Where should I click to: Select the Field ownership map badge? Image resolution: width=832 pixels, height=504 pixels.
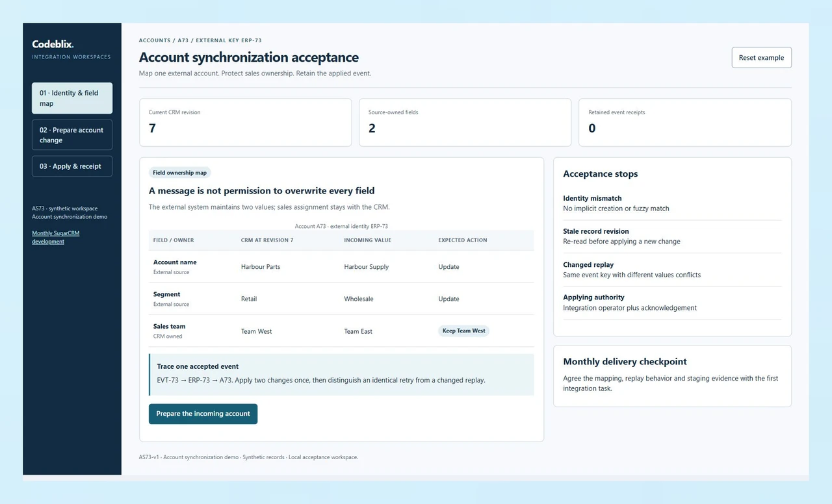(180, 173)
